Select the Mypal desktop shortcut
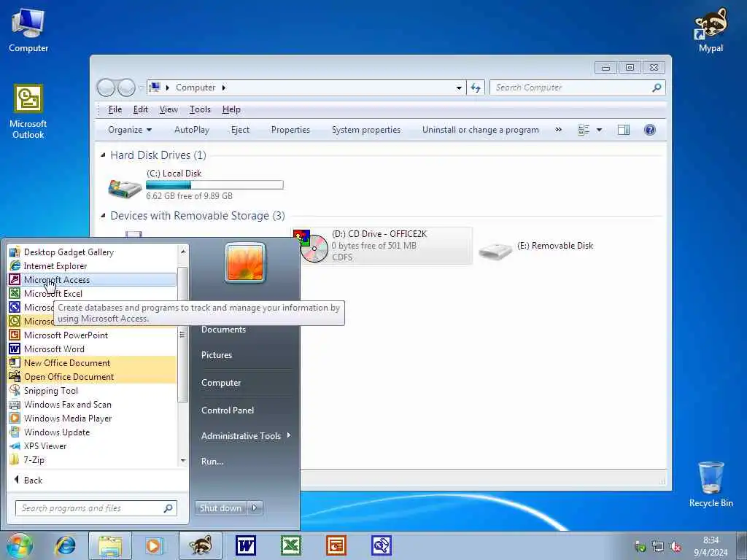The image size is (747, 560). coord(711,31)
